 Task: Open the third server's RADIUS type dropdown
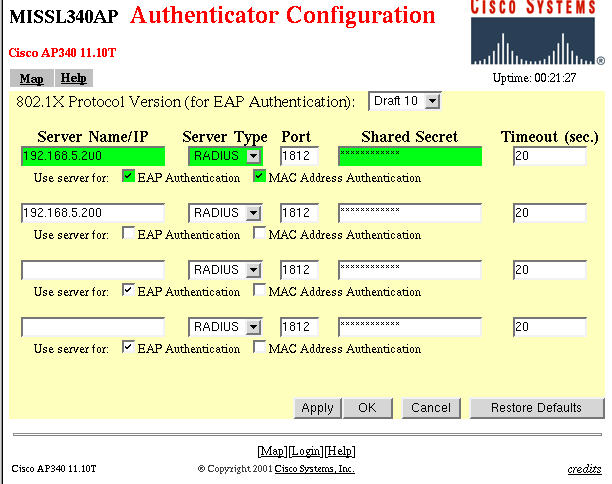(x=225, y=270)
